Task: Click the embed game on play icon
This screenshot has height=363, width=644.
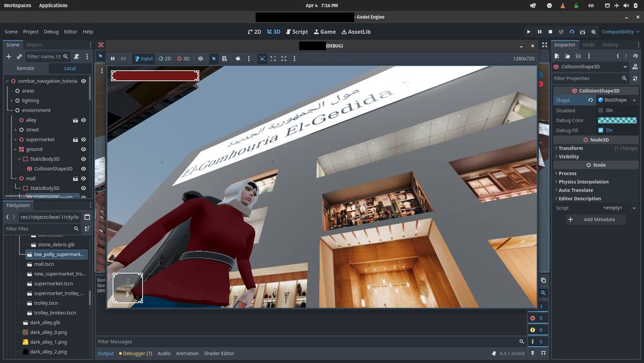Action: pos(262,59)
